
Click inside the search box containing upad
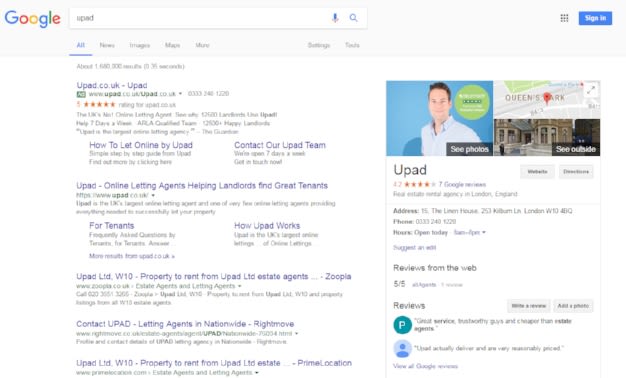200,18
